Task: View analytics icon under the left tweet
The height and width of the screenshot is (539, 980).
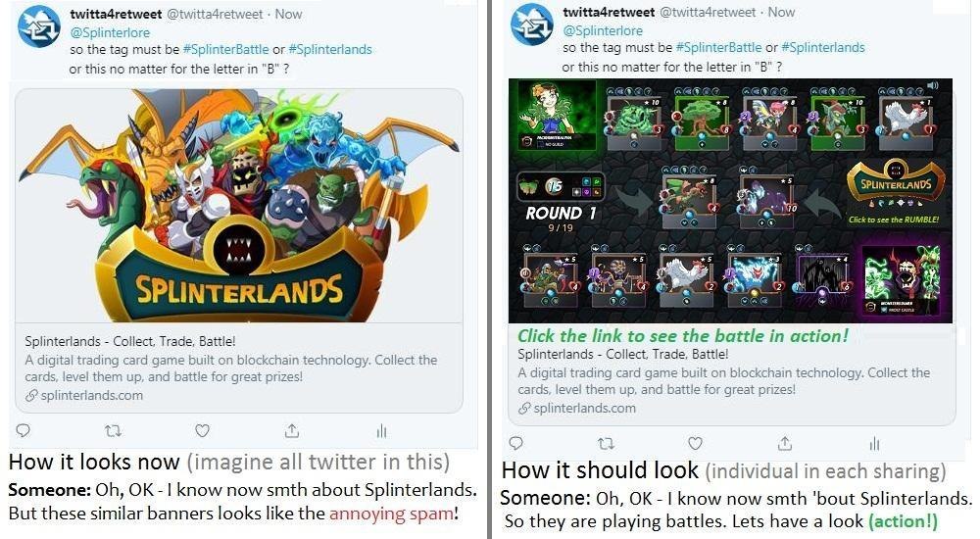Action: [381, 430]
